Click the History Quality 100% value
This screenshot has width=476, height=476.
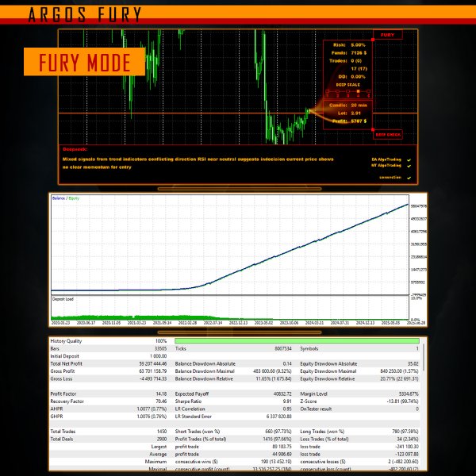[x=161, y=341]
